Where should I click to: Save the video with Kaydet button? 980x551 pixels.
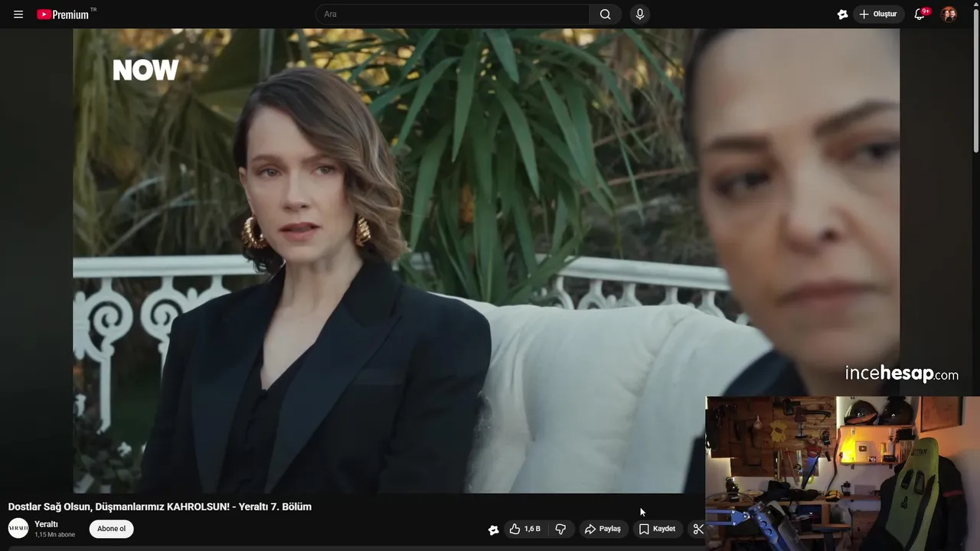(657, 529)
